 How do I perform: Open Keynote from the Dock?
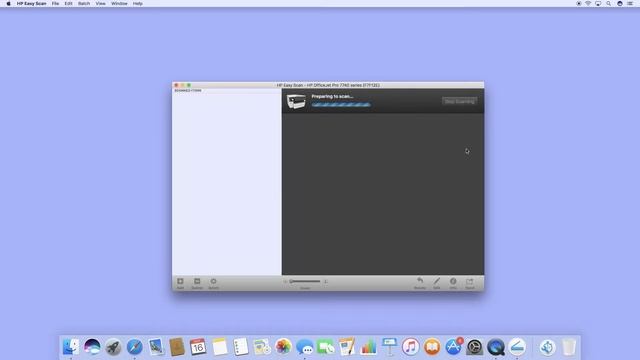pyautogui.click(x=389, y=347)
